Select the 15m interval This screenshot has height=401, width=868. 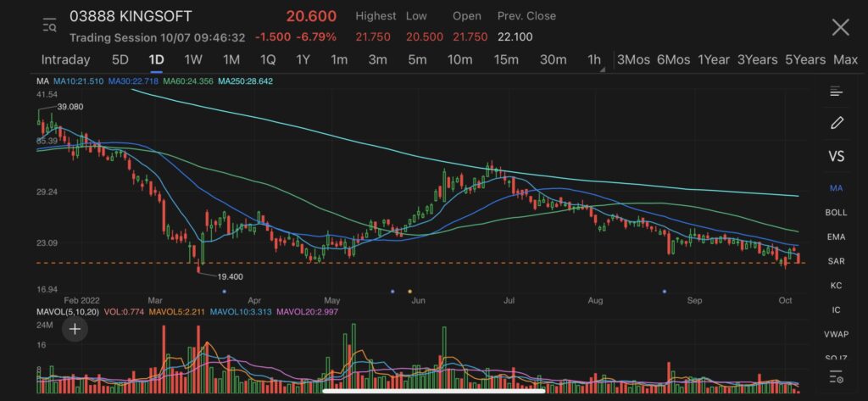coord(506,60)
